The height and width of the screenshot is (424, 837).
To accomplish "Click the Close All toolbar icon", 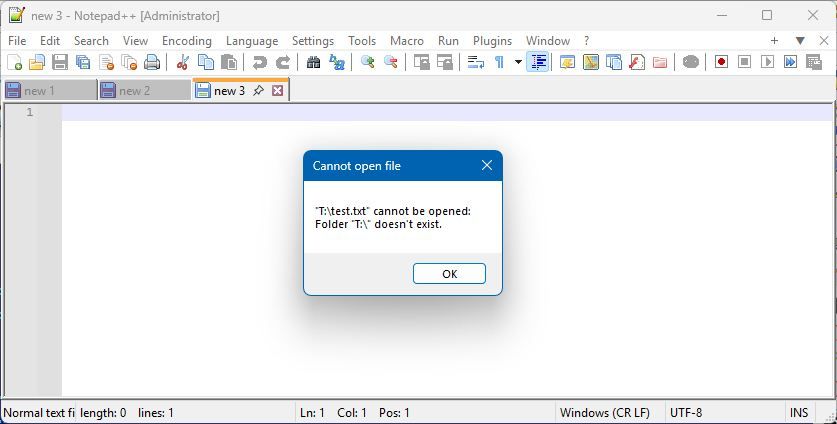I will click(x=129, y=62).
